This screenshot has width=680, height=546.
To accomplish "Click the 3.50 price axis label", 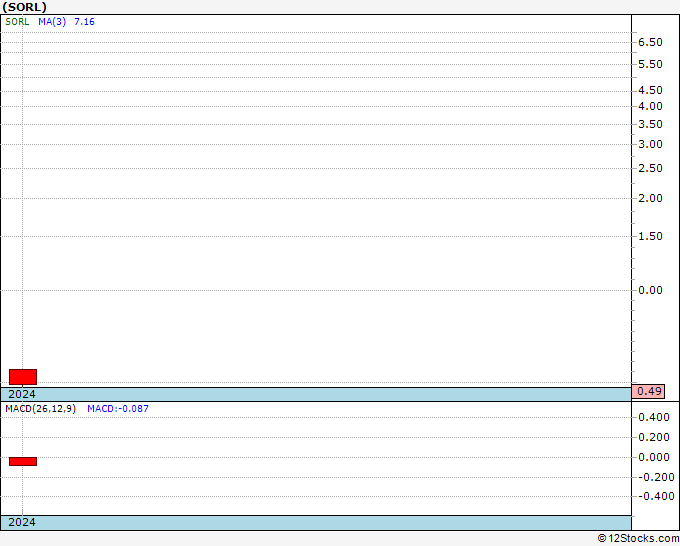I will coord(650,124).
